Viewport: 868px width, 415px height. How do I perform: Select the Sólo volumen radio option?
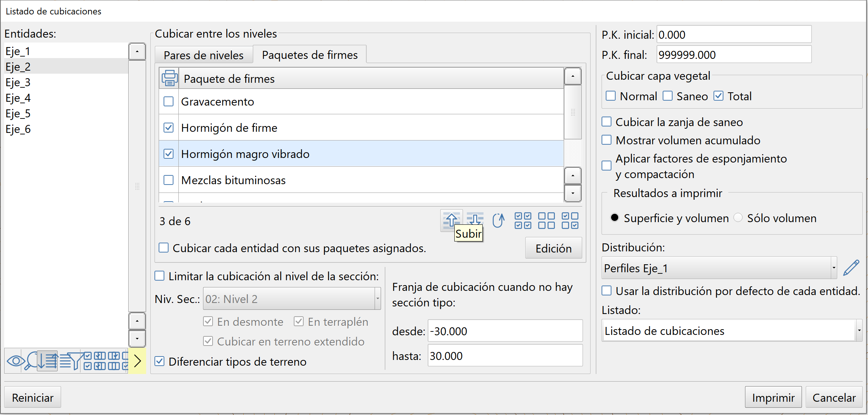(738, 218)
